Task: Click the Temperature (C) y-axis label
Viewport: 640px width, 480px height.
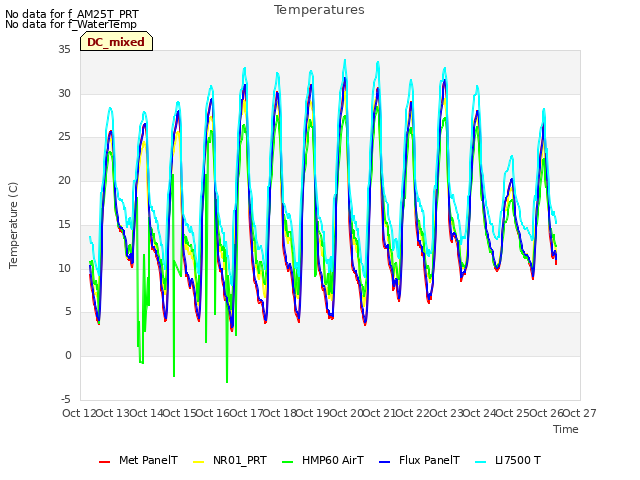Action: [13, 225]
